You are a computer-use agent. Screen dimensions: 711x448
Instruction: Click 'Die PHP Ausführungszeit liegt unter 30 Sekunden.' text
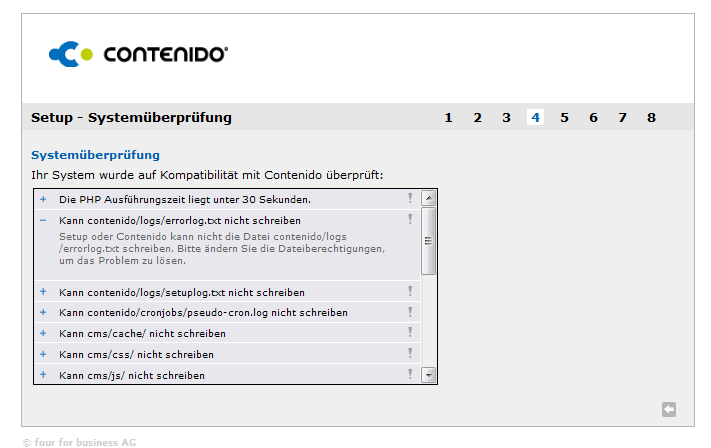[185, 200]
